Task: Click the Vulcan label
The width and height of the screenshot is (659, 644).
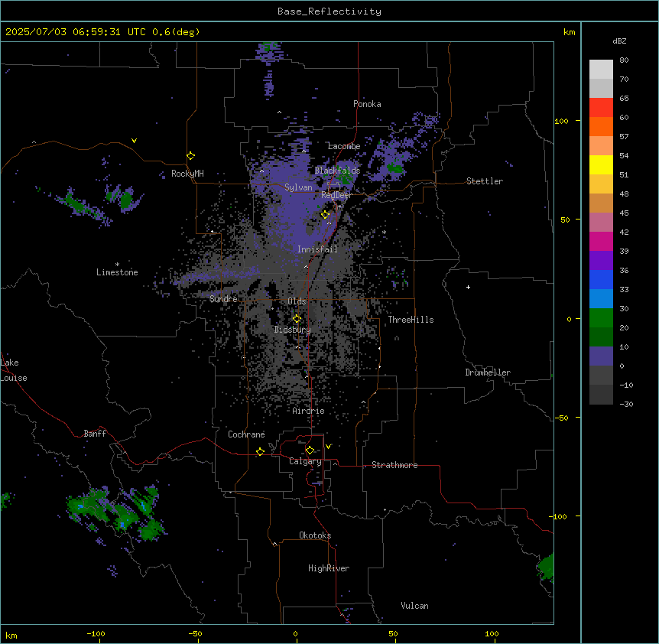Action: [x=414, y=606]
